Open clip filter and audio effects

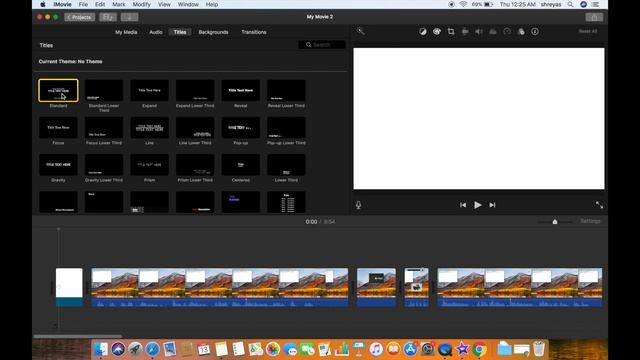(x=521, y=31)
